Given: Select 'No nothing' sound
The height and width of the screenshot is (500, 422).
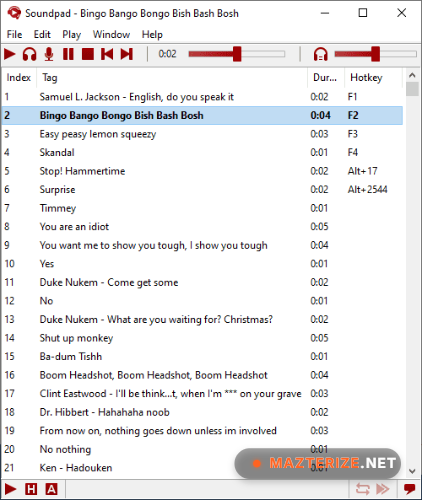Looking at the screenshot, I should click(x=202, y=449).
